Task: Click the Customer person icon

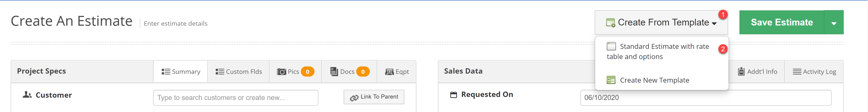Action: click(x=27, y=94)
